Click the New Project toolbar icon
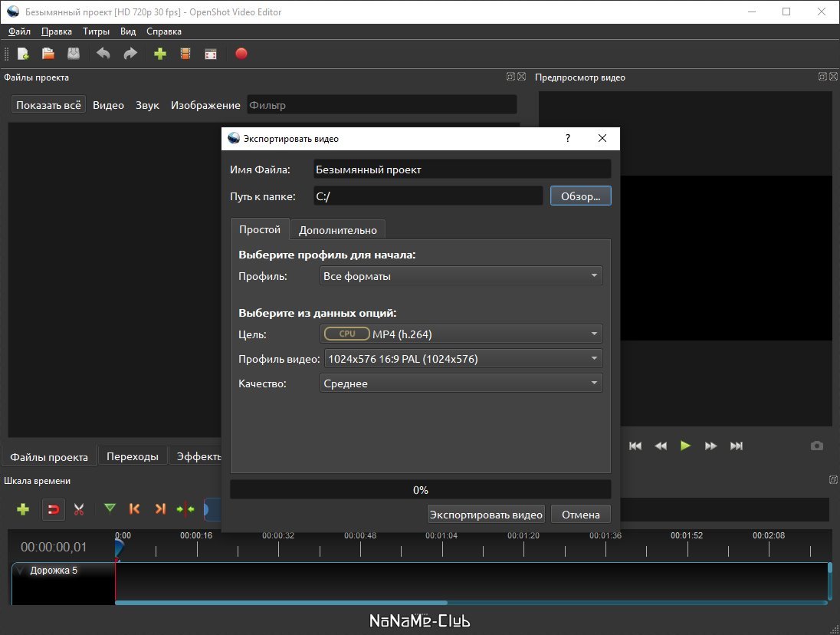Viewport: 840px width, 635px height. pyautogui.click(x=23, y=54)
